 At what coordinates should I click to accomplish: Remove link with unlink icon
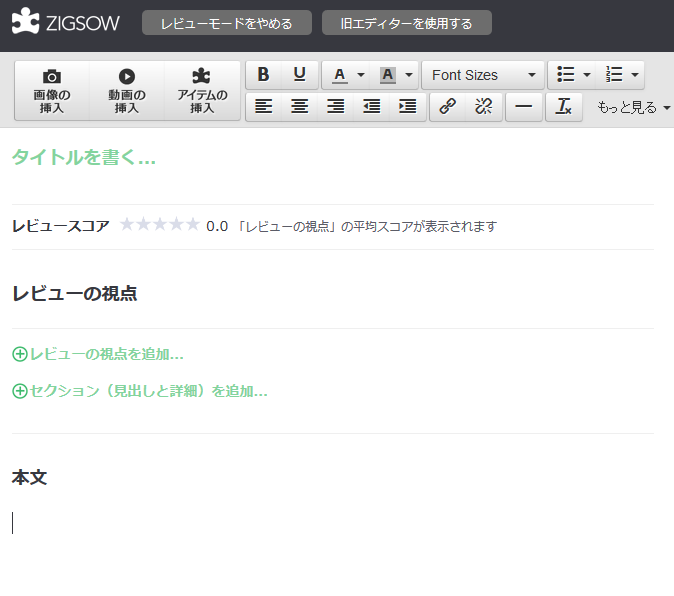(484, 106)
